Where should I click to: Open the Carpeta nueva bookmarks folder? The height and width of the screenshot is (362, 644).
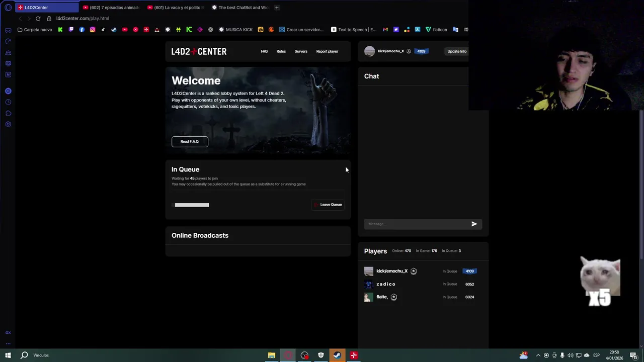tap(35, 30)
